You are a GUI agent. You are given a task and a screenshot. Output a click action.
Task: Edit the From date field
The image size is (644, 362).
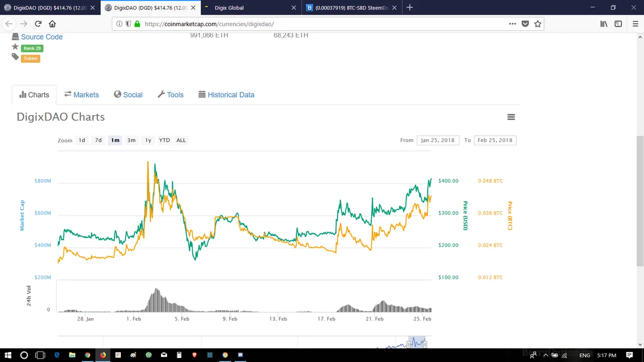tap(438, 140)
